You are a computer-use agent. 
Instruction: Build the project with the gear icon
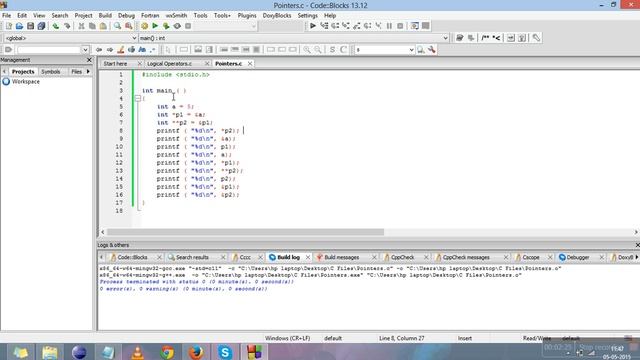[144, 26]
